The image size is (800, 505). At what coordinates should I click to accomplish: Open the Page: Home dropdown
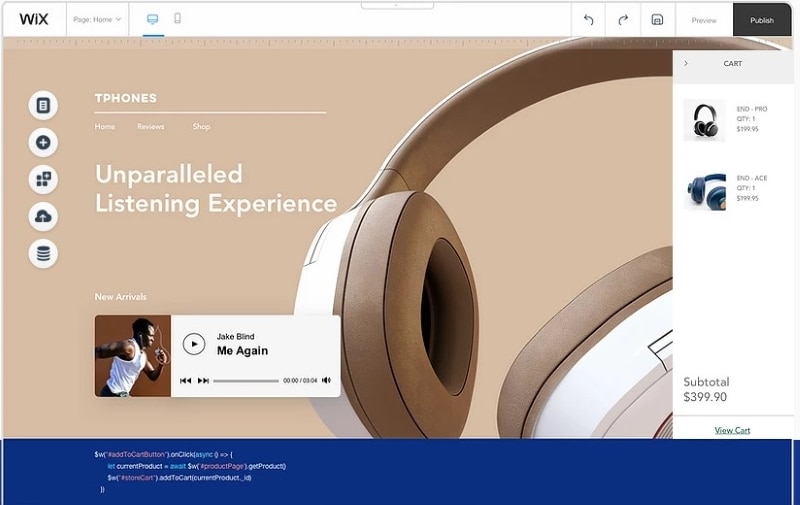pos(97,19)
